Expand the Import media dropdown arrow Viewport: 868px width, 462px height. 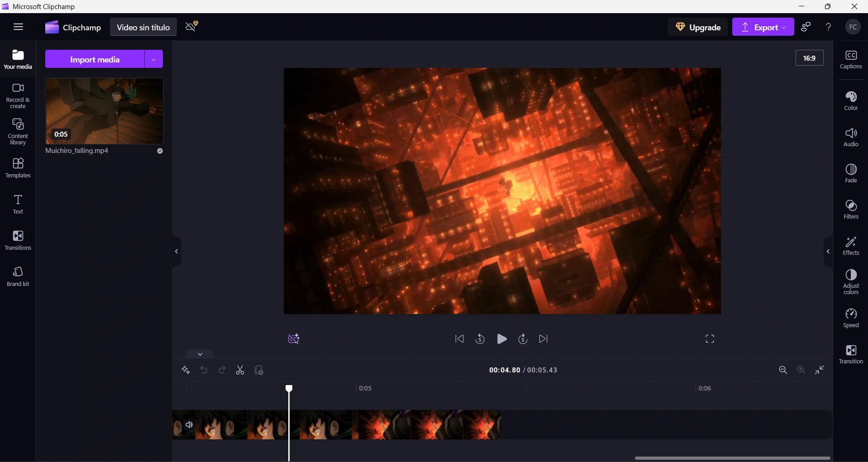154,59
